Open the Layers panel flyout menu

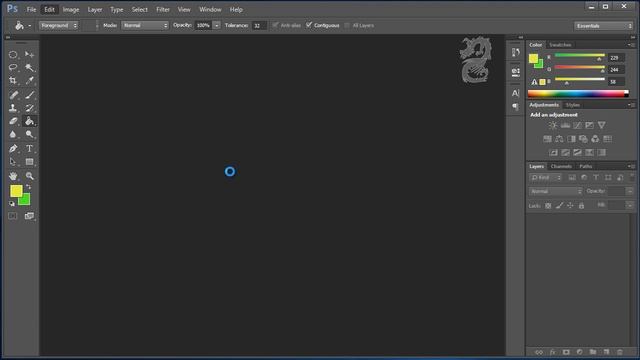[631, 166]
